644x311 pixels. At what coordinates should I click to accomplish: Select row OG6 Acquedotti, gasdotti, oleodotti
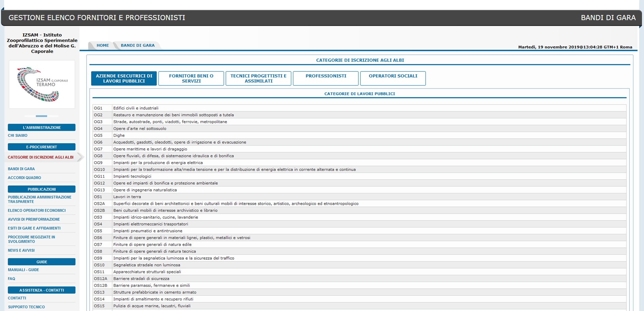[359, 142]
